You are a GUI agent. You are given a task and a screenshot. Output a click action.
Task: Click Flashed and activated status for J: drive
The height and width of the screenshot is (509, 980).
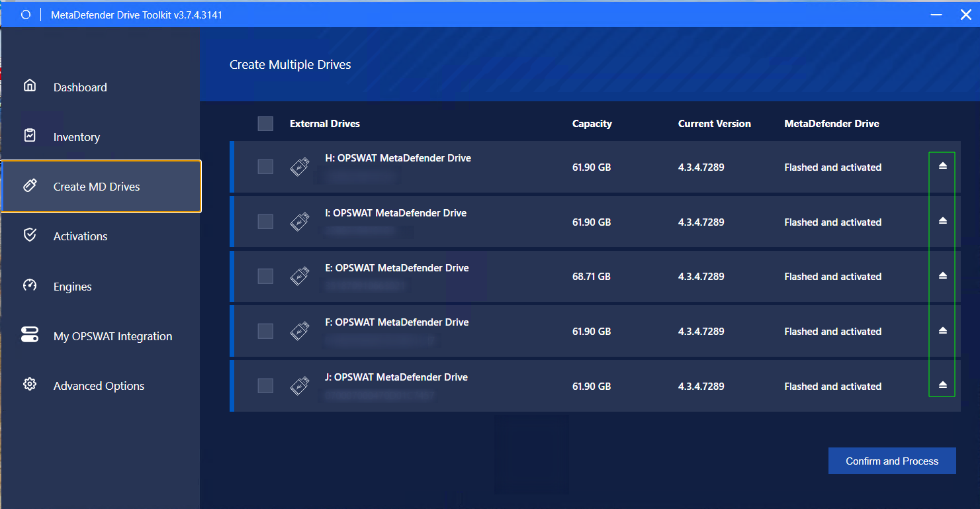pyautogui.click(x=833, y=387)
